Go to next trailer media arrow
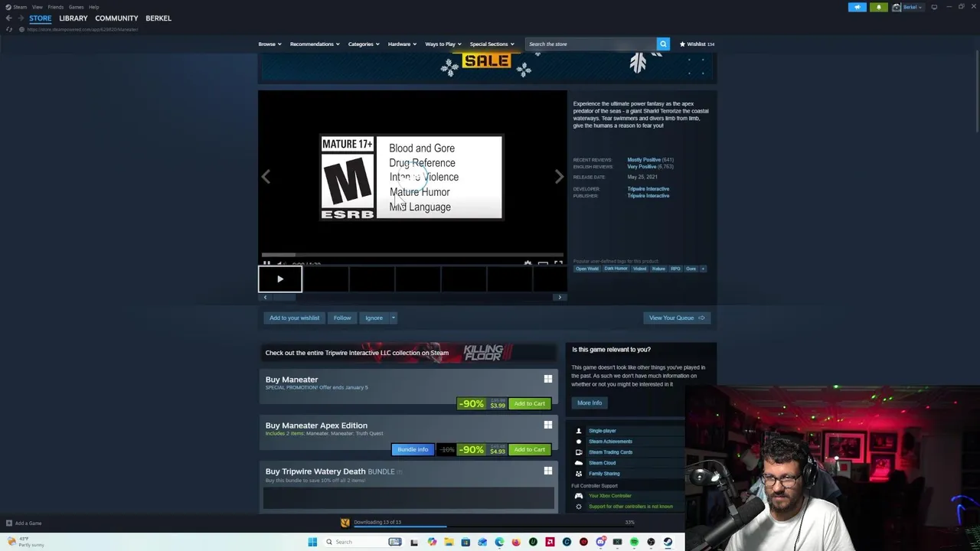 pyautogui.click(x=559, y=177)
